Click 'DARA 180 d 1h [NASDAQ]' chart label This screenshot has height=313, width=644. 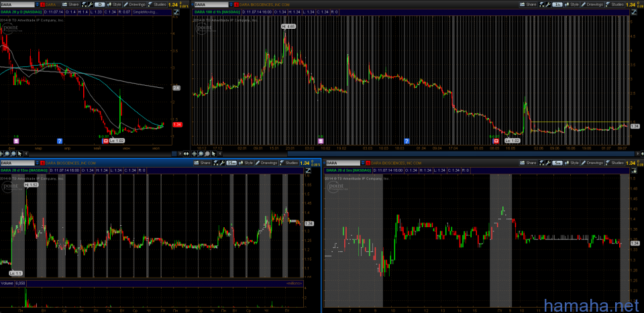click(217, 12)
